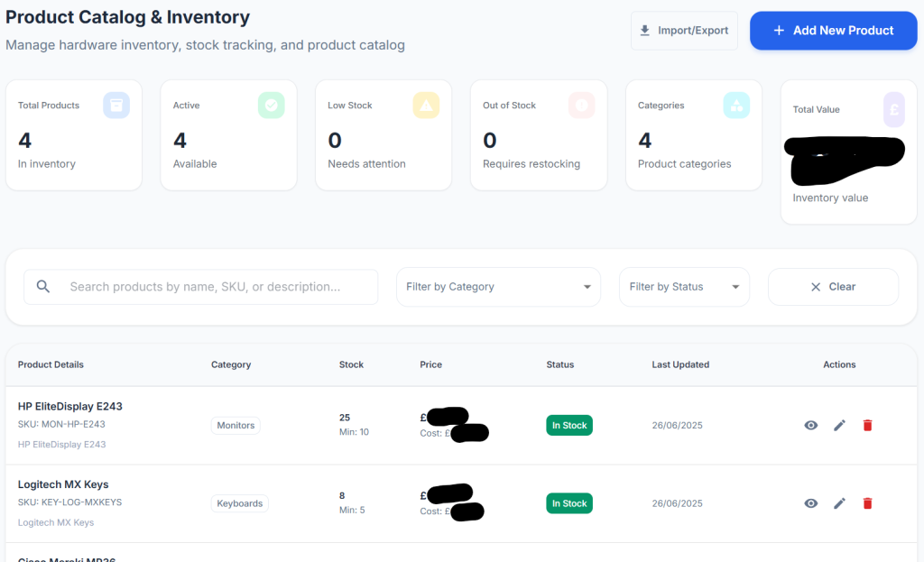Focus the product search field

[x=201, y=287]
